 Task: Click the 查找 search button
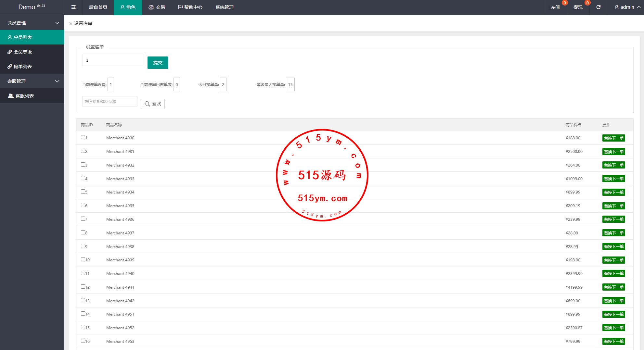pos(153,104)
